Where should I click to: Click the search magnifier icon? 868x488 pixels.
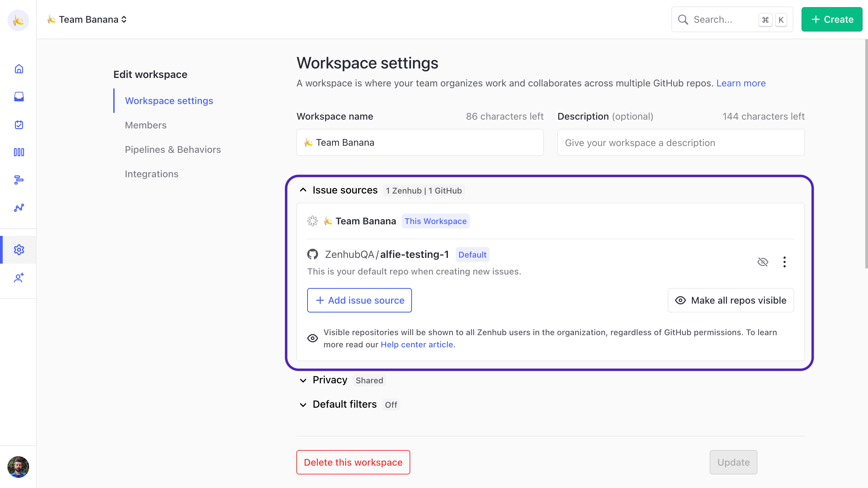click(x=683, y=20)
